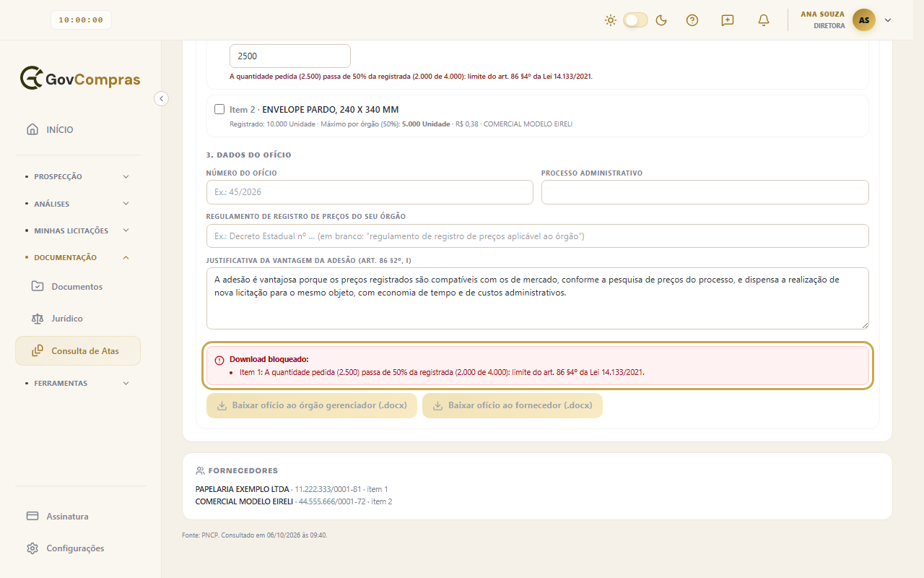Click the Jurídico scales icon
The image size is (924, 578).
pyautogui.click(x=38, y=319)
